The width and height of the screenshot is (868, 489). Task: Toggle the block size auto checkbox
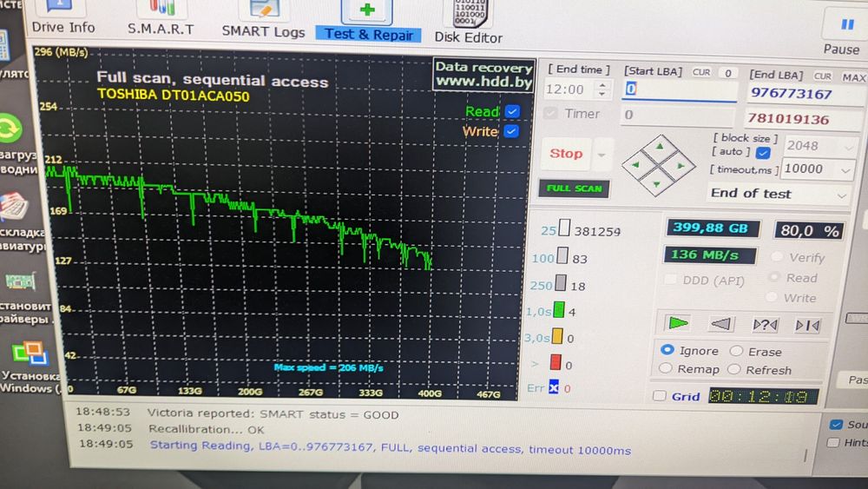763,153
